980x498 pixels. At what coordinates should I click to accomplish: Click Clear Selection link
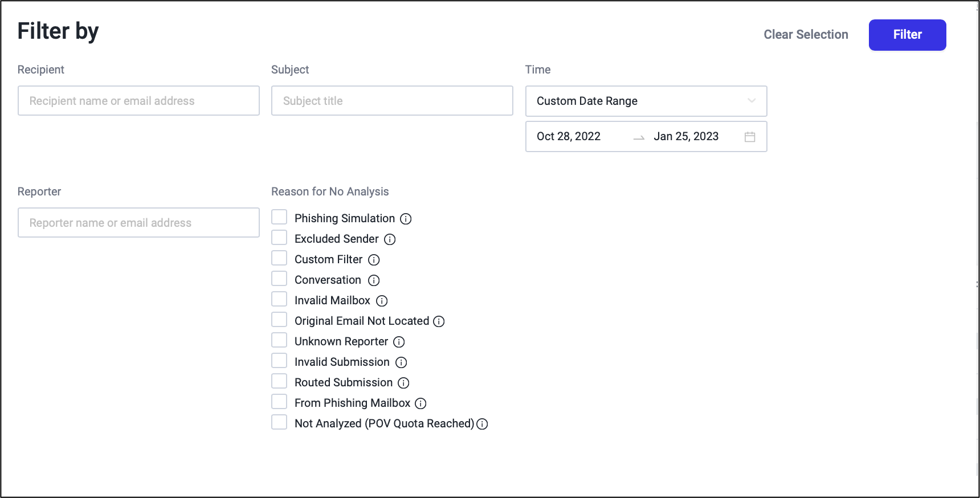point(806,35)
